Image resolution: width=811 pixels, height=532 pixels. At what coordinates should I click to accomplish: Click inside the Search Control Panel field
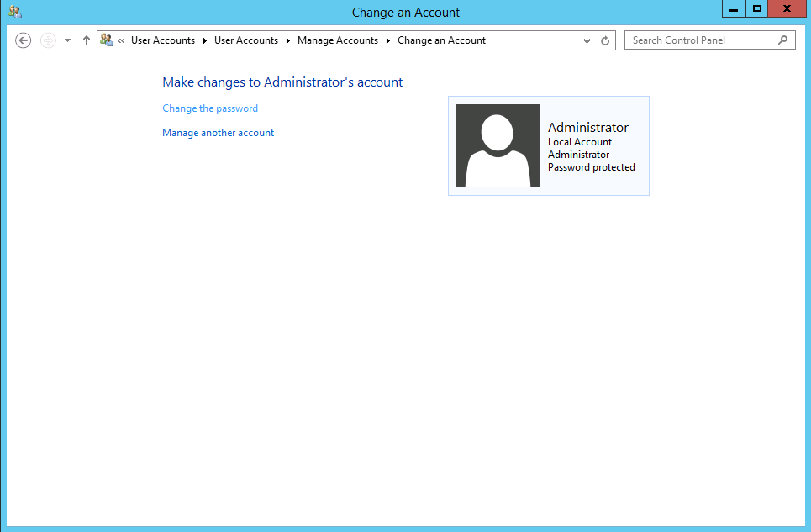tap(698, 40)
